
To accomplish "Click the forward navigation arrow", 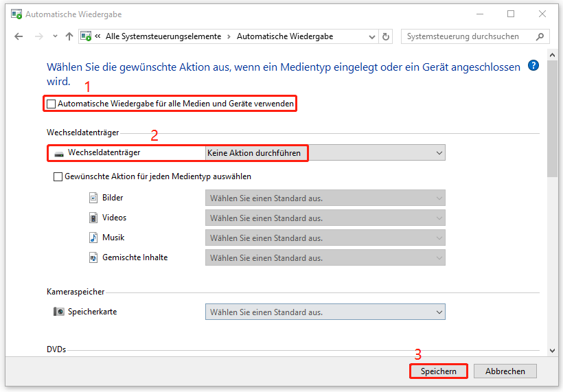I will tap(38, 36).
